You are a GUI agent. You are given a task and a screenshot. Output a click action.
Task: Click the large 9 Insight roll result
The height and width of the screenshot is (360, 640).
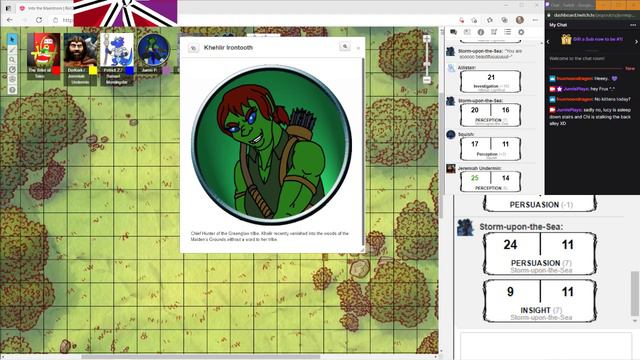(511, 292)
